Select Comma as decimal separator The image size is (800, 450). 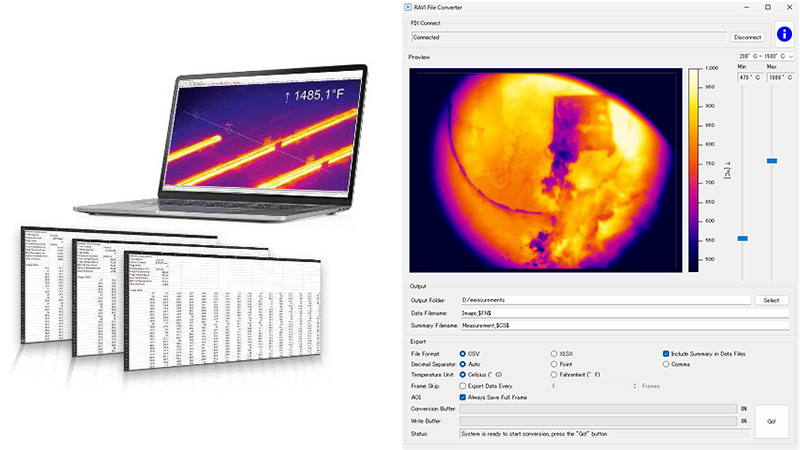pyautogui.click(x=666, y=364)
